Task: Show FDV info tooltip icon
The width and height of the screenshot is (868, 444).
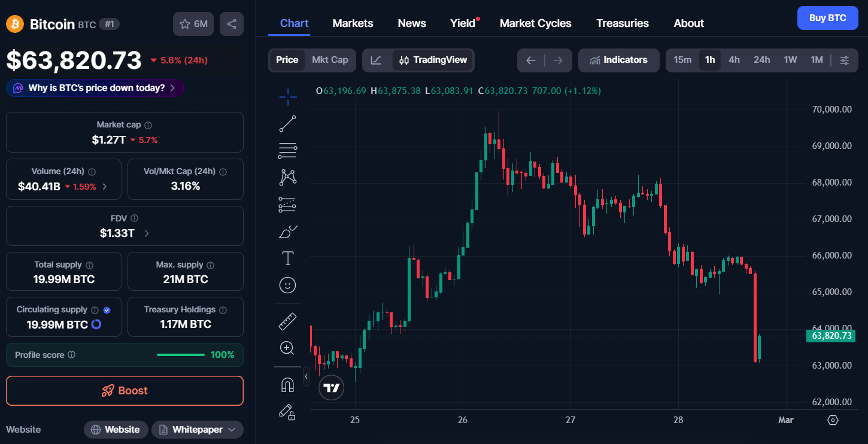Action: tap(135, 218)
